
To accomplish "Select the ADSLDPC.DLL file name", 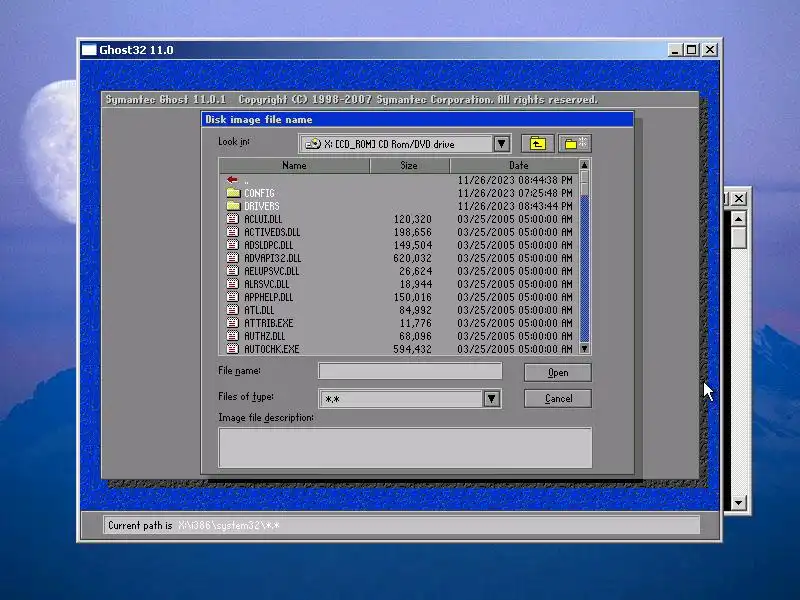I will pos(269,245).
